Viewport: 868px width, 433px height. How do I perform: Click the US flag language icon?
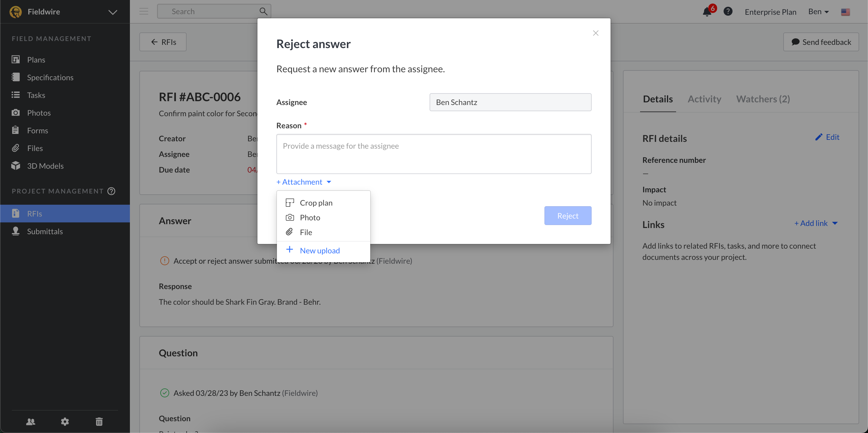(x=845, y=12)
